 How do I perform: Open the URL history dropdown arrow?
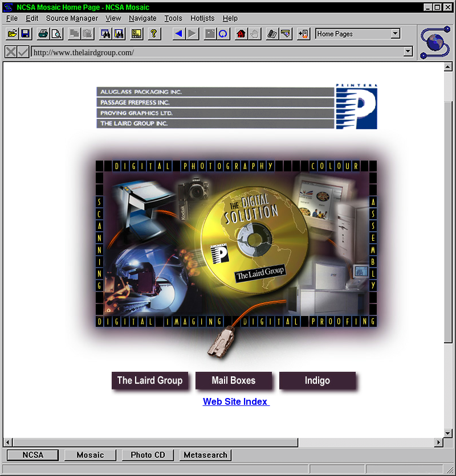[408, 52]
